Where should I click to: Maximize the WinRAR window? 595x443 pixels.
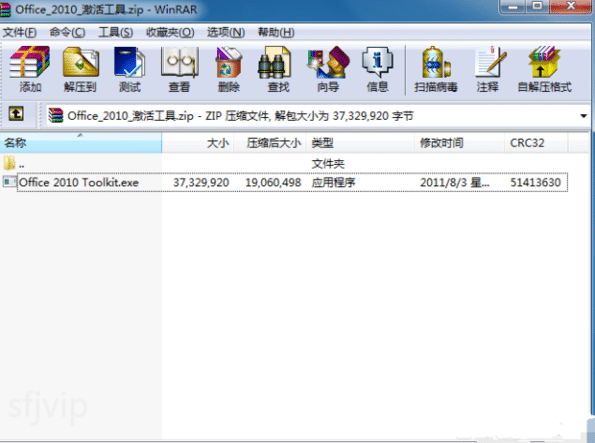click(x=537, y=7)
